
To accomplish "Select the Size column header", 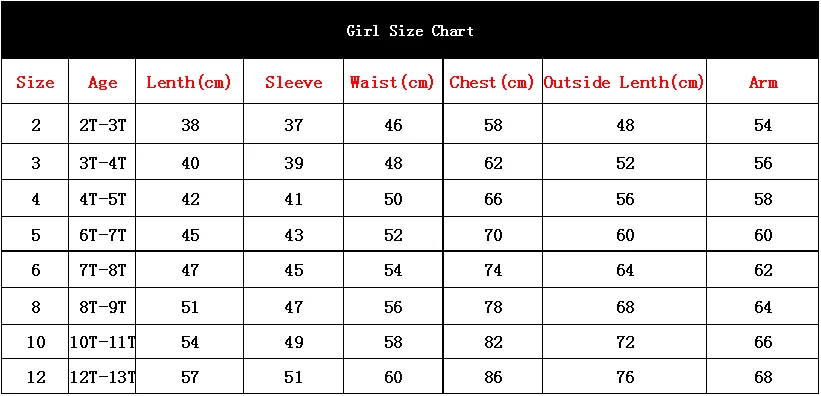I will coord(35,82).
